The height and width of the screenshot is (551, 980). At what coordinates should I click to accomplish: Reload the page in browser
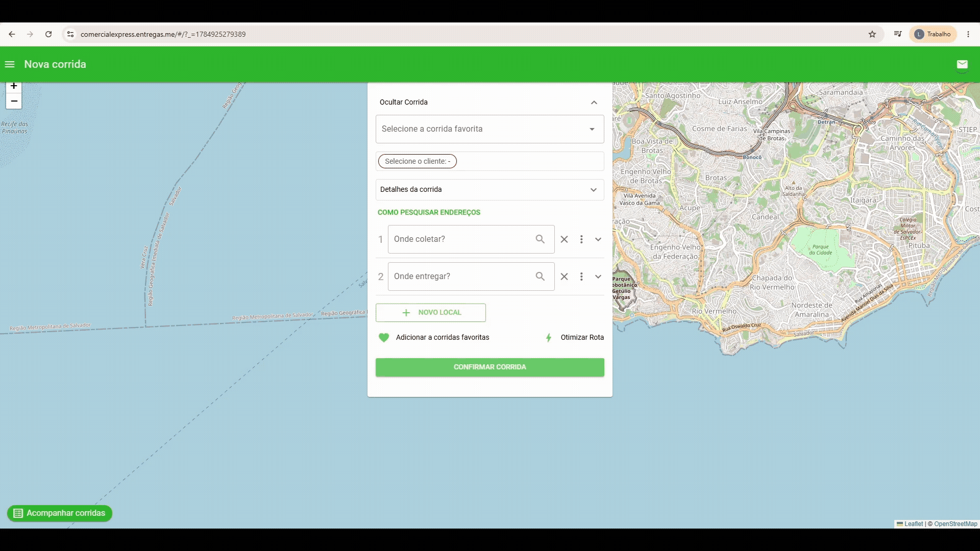(x=48, y=34)
